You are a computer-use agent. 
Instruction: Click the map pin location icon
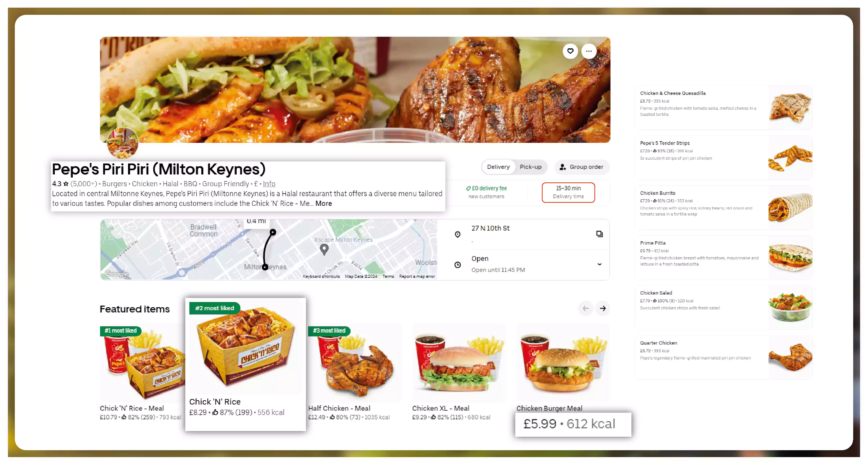(x=458, y=234)
